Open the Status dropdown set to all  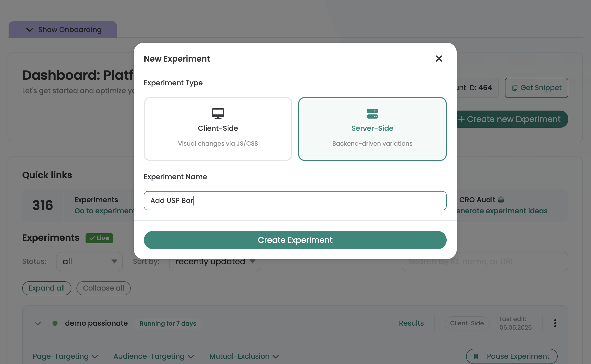pyautogui.click(x=89, y=262)
